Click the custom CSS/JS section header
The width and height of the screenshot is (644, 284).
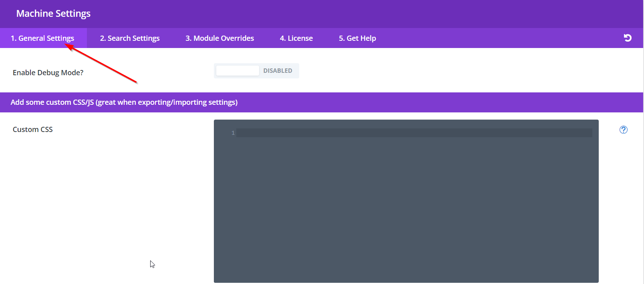(124, 102)
